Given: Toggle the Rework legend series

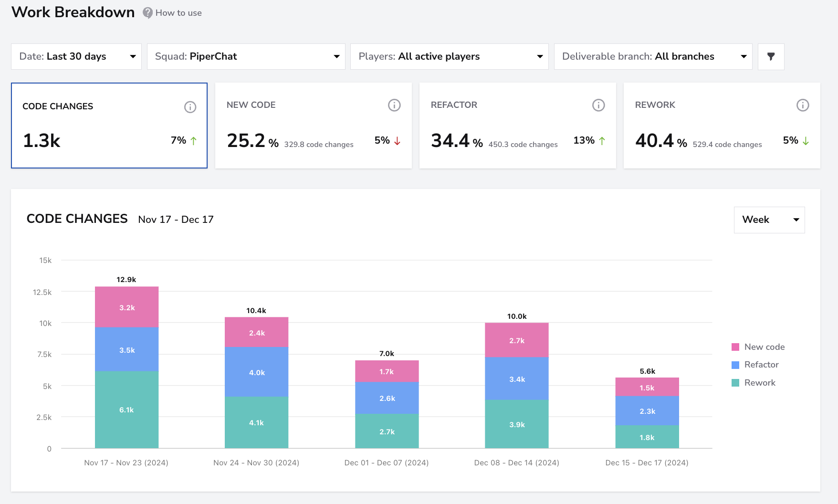Looking at the screenshot, I should coord(754,383).
